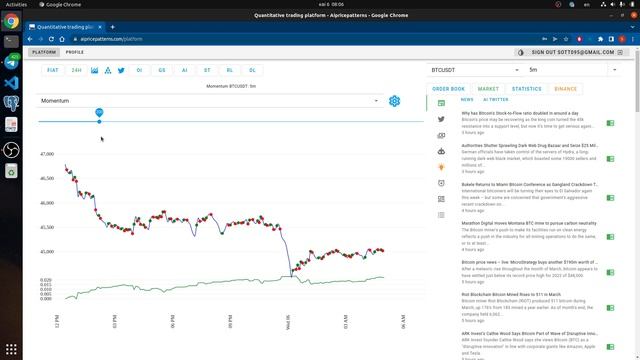Click the Twitter bird icon in chart toolbar
640x360 pixels.
click(x=121, y=70)
